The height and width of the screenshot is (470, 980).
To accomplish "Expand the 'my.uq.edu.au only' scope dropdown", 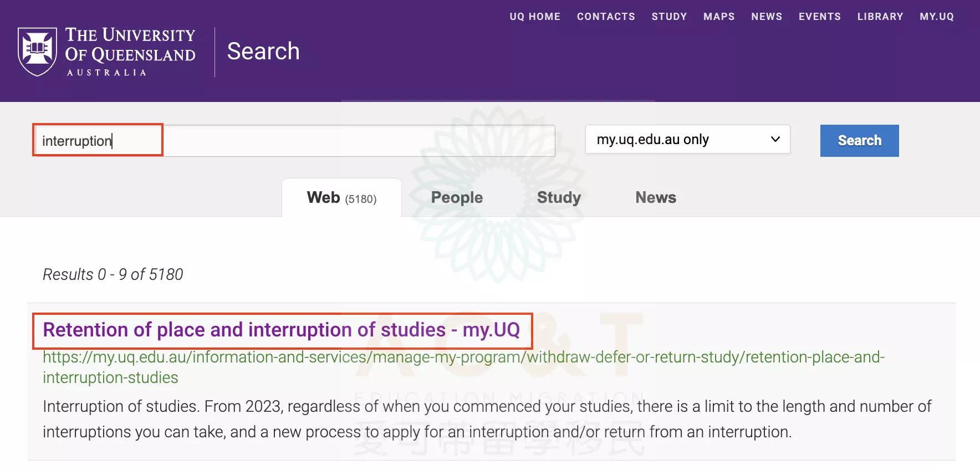I will [x=687, y=139].
